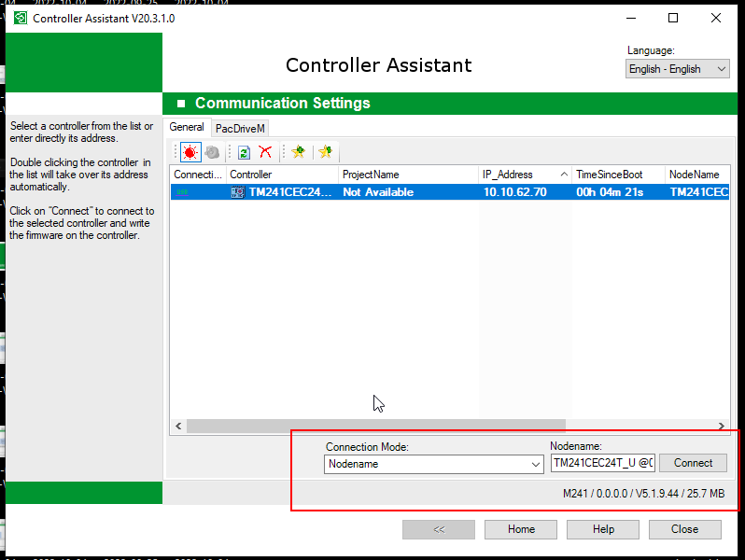
Task: Click the grayed-out speaker toolbar icon
Action: [x=212, y=152]
